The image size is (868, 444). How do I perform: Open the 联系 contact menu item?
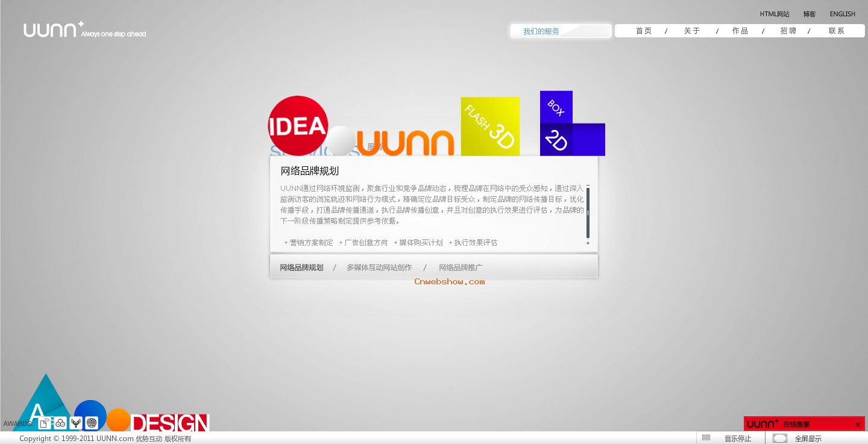pos(836,31)
